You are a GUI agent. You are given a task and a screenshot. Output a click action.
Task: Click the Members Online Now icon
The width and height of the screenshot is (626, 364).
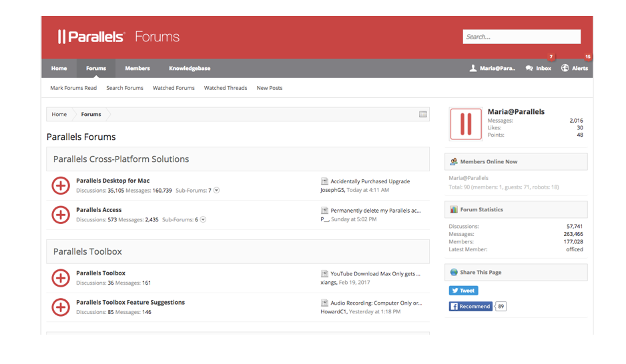tap(454, 161)
